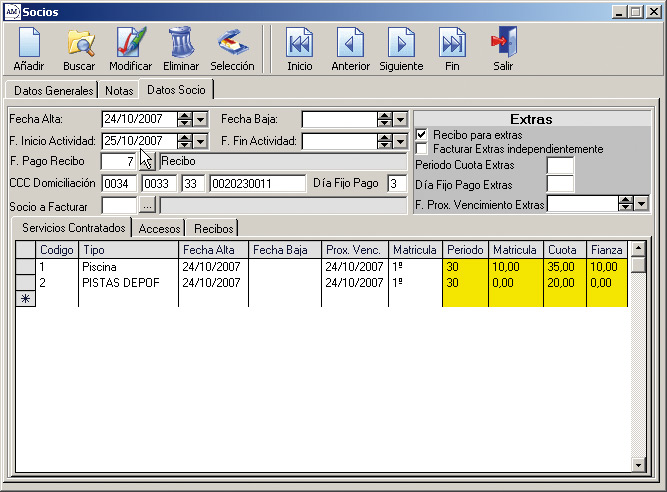Screen dimensions: 667x492
Task: Go to previous record with Anterior
Action: click(x=350, y=43)
